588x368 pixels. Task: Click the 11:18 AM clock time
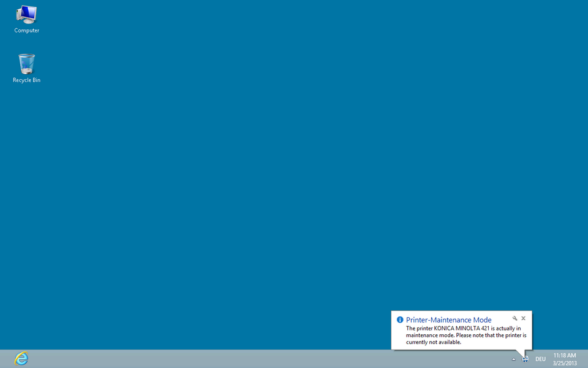(x=564, y=355)
